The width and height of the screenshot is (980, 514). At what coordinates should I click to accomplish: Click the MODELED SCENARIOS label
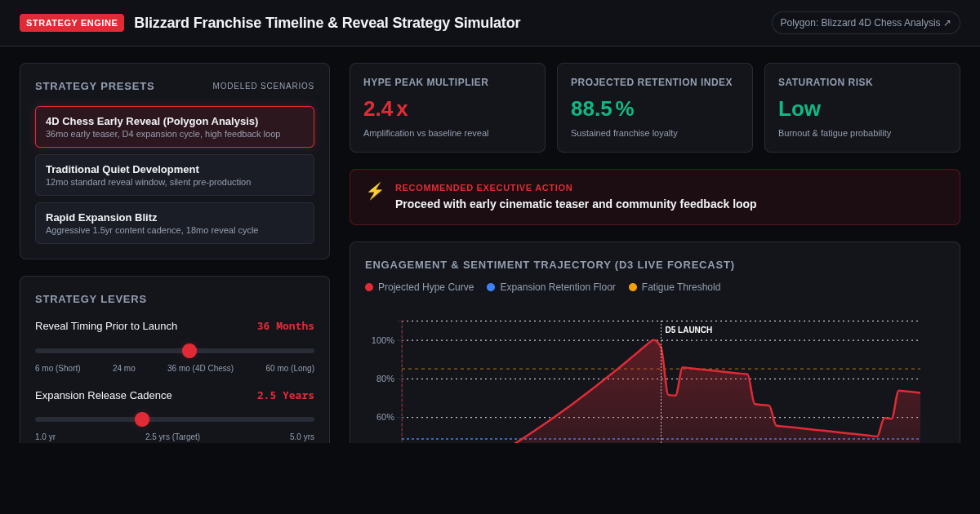pyautogui.click(x=264, y=86)
